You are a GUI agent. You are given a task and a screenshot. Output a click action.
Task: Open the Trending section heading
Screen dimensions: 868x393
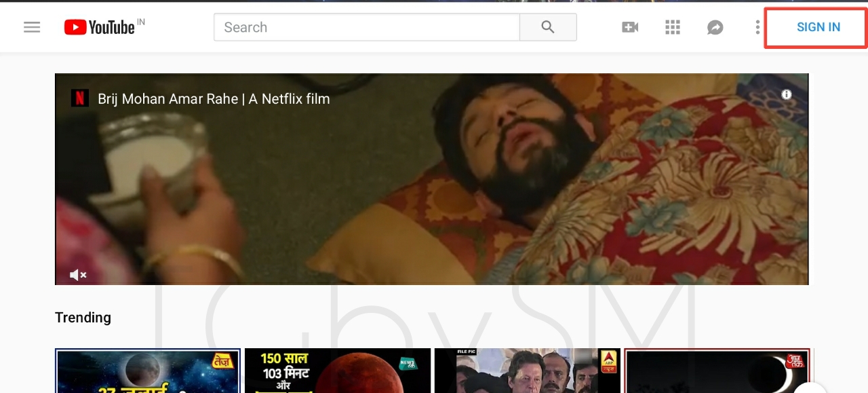tap(83, 317)
